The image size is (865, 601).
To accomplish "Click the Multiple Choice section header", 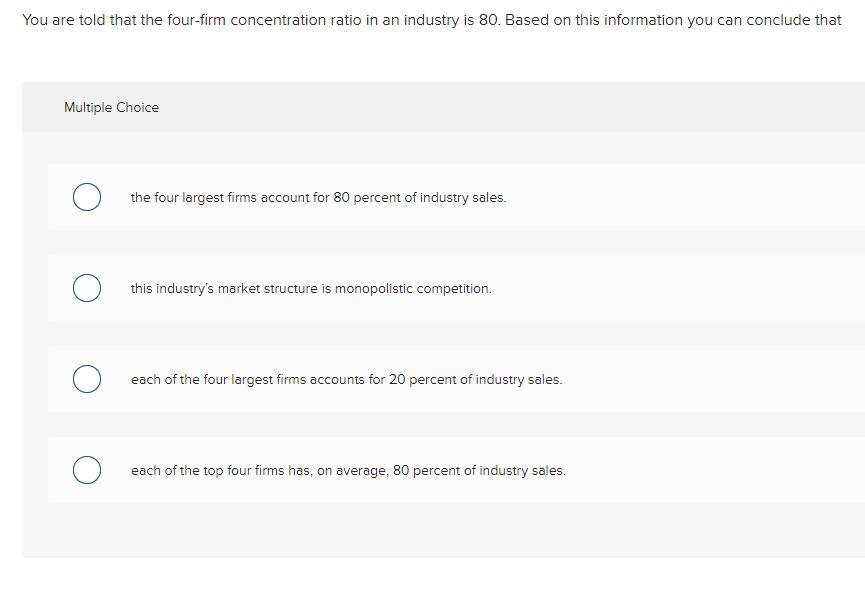I will (x=111, y=107).
